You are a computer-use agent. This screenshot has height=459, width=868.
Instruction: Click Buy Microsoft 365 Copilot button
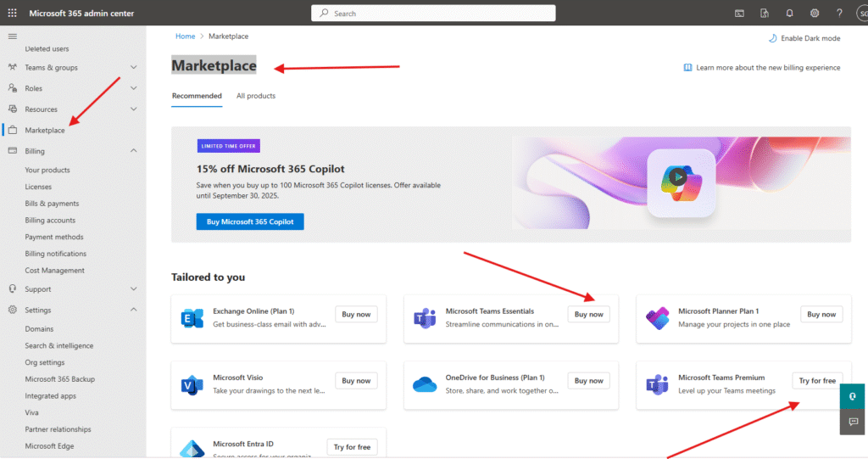click(x=250, y=221)
